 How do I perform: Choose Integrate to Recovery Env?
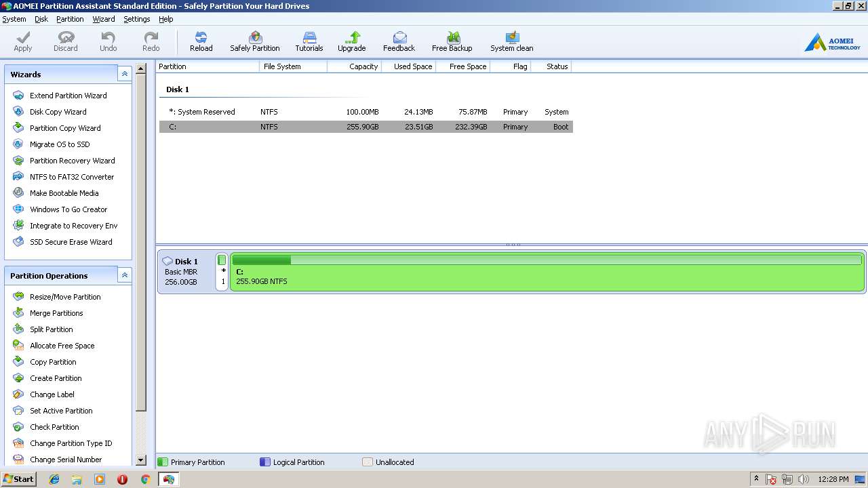74,226
